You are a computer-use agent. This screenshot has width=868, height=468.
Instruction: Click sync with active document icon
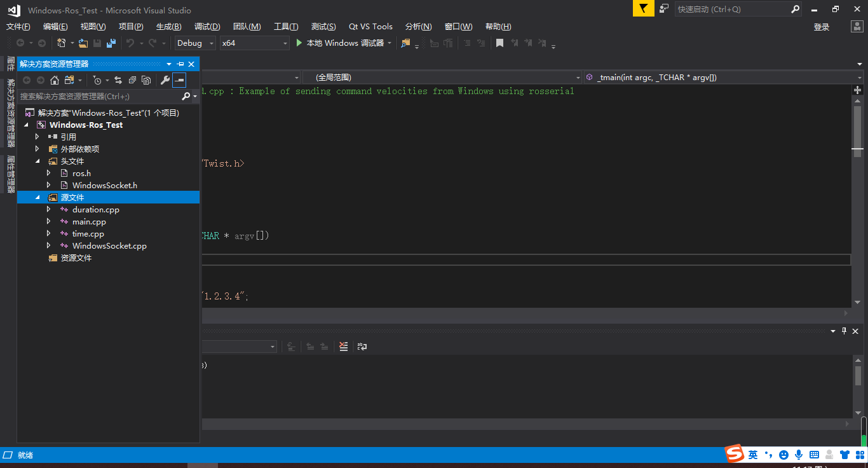(118, 80)
